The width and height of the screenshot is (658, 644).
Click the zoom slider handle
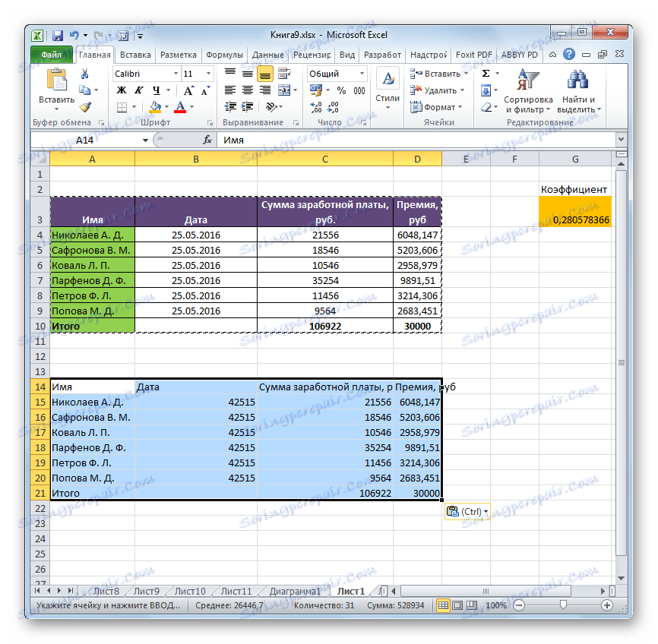[563, 605]
